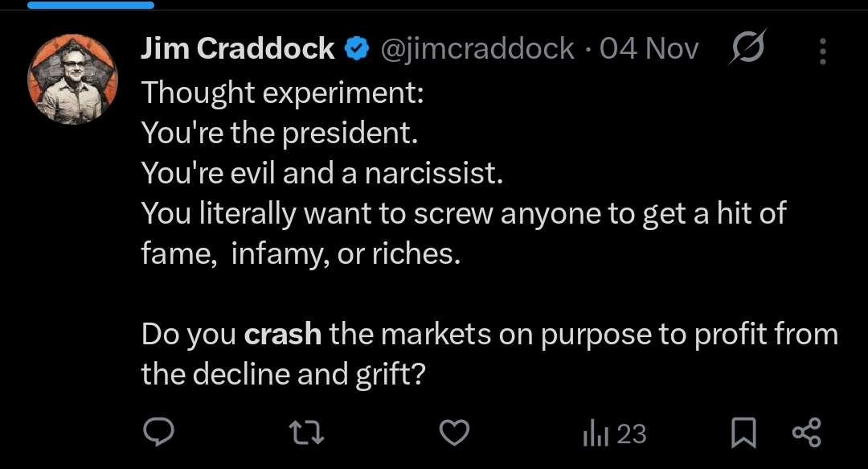This screenshot has height=469, width=868.
Task: Open the Grok explain-post icon
Action: tap(747, 49)
